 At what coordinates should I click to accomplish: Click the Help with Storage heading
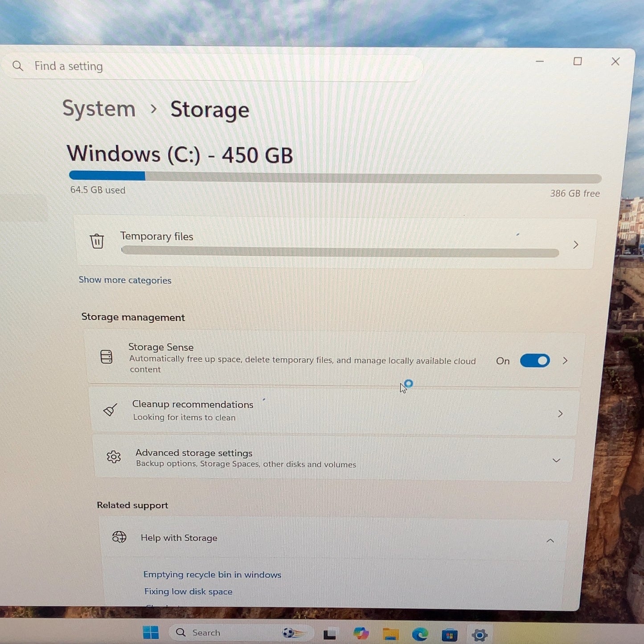pos(179,538)
